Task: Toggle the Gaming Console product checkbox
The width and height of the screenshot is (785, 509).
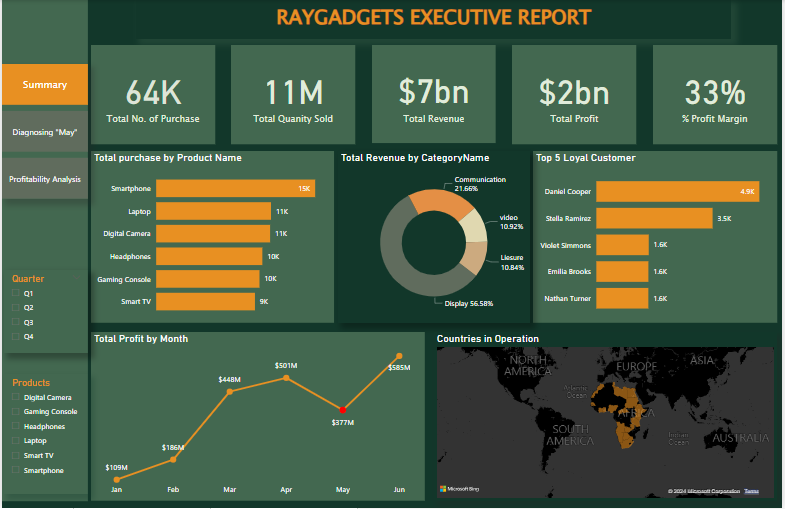Action: [x=15, y=412]
